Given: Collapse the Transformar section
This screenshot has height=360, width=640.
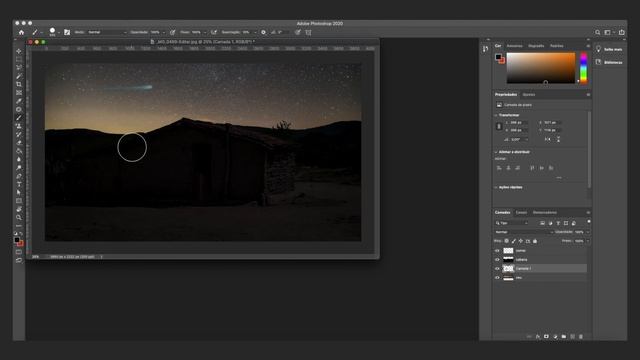Looking at the screenshot, I should (496, 116).
